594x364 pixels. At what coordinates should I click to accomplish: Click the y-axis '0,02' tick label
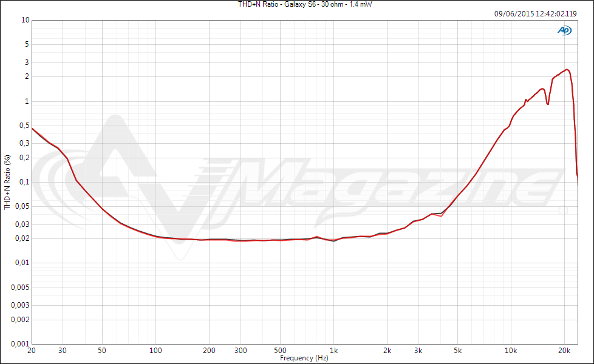coord(22,238)
